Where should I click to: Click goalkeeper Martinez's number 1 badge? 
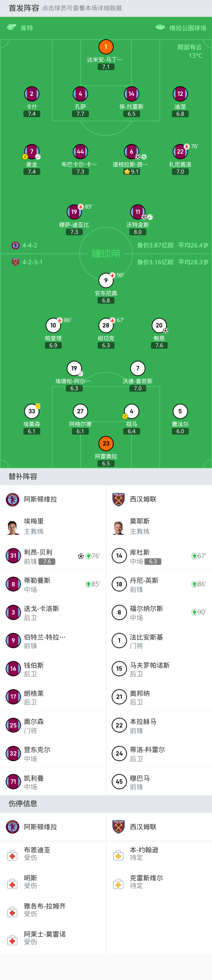click(106, 47)
